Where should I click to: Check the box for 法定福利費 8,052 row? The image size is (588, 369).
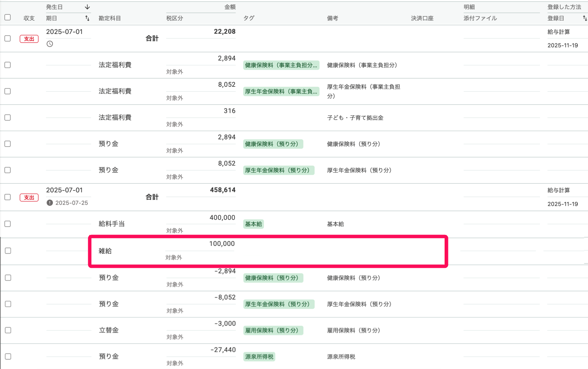coord(8,91)
